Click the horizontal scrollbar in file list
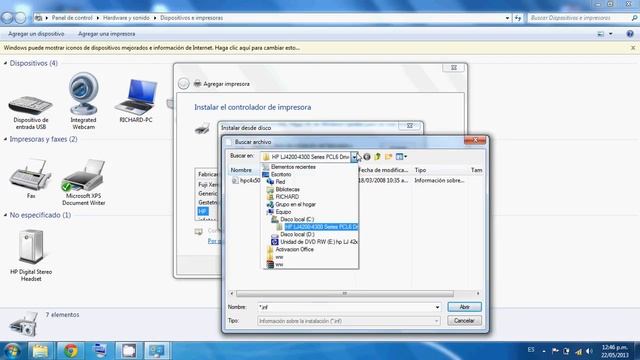The width and height of the screenshot is (640, 360). pyautogui.click(x=344, y=293)
